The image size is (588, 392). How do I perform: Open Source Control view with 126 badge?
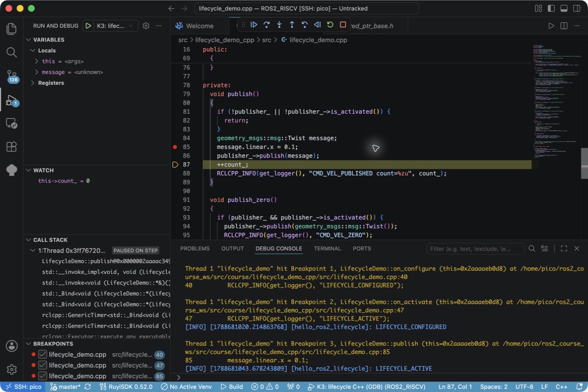click(x=12, y=76)
